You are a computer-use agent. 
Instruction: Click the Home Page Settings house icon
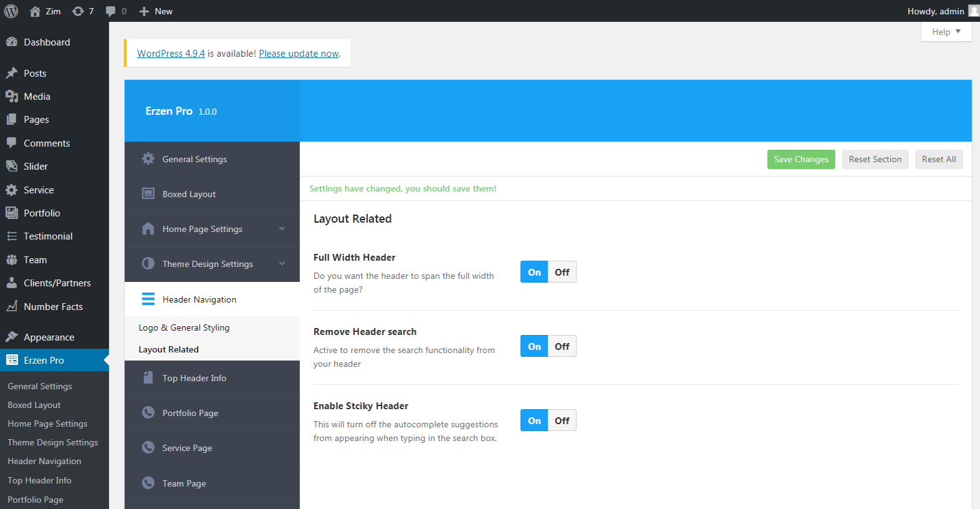click(148, 228)
